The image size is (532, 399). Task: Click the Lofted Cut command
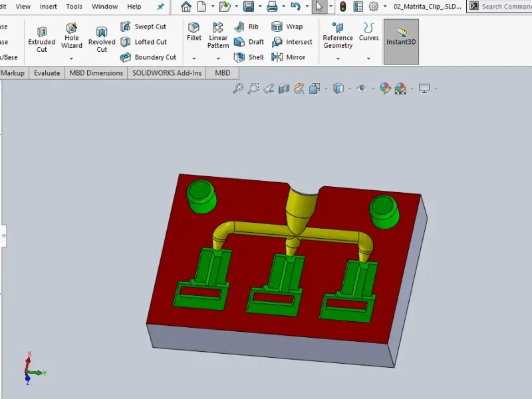[x=144, y=42]
